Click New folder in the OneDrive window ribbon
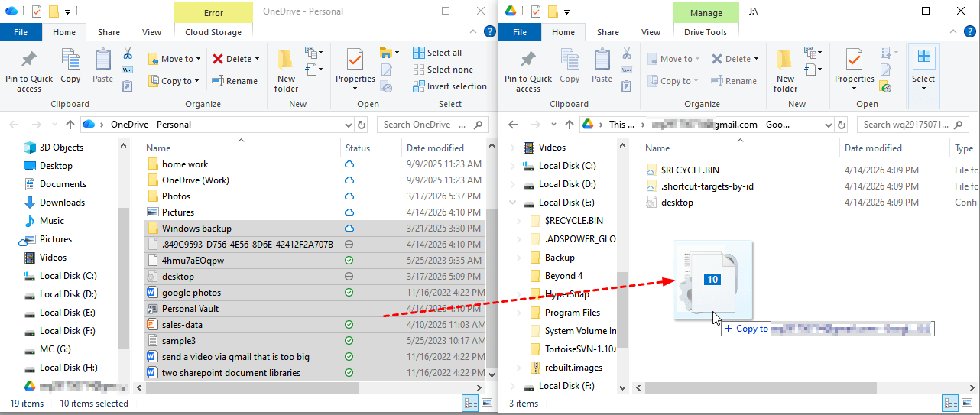 pyautogui.click(x=286, y=72)
